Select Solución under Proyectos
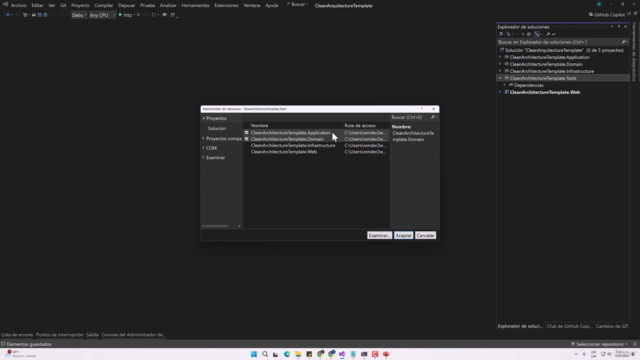The width and height of the screenshot is (640, 360). 217,128
